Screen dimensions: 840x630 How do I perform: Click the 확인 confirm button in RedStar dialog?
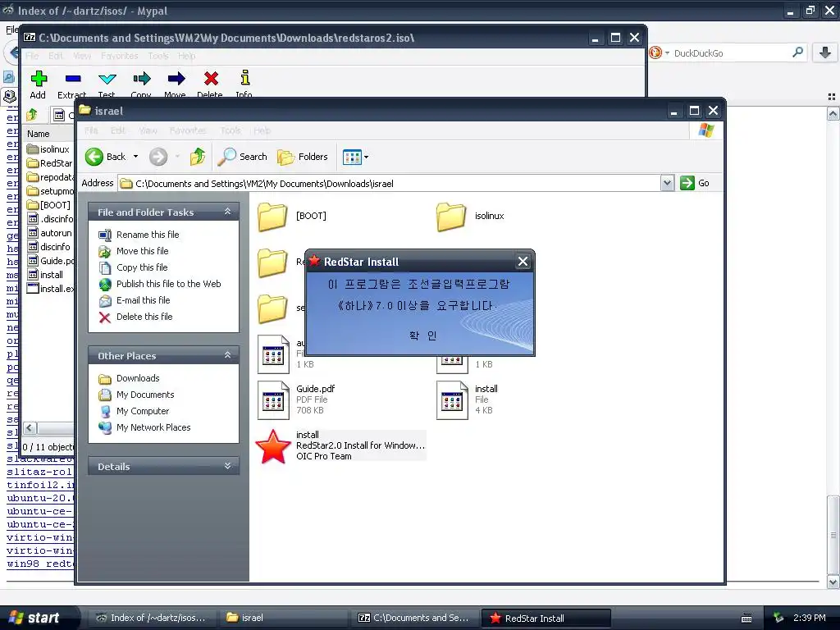(x=422, y=336)
